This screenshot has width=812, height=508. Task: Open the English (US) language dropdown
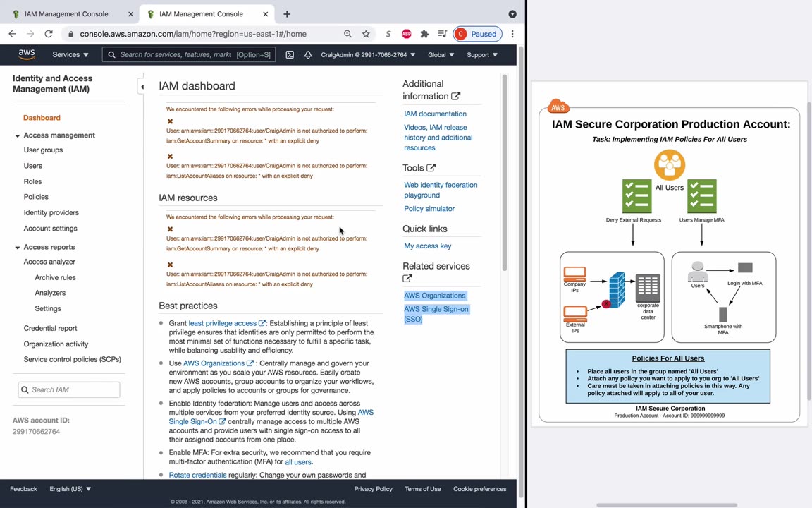tap(70, 489)
